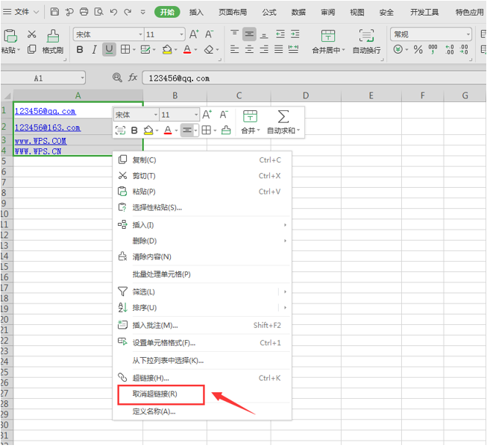The image size is (487, 448).
Task: Click the decrease indent icon in ribbon
Action: click(280, 34)
